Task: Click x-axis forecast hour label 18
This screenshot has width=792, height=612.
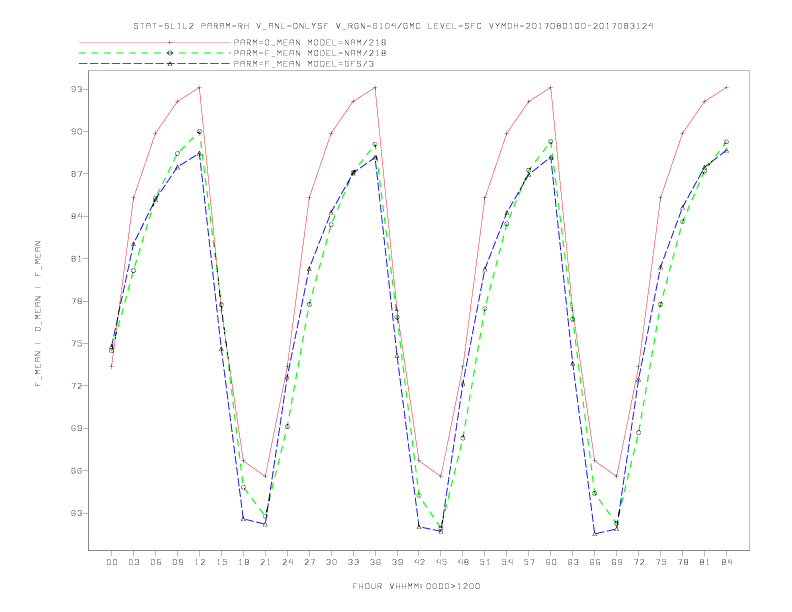Action: [x=243, y=562]
